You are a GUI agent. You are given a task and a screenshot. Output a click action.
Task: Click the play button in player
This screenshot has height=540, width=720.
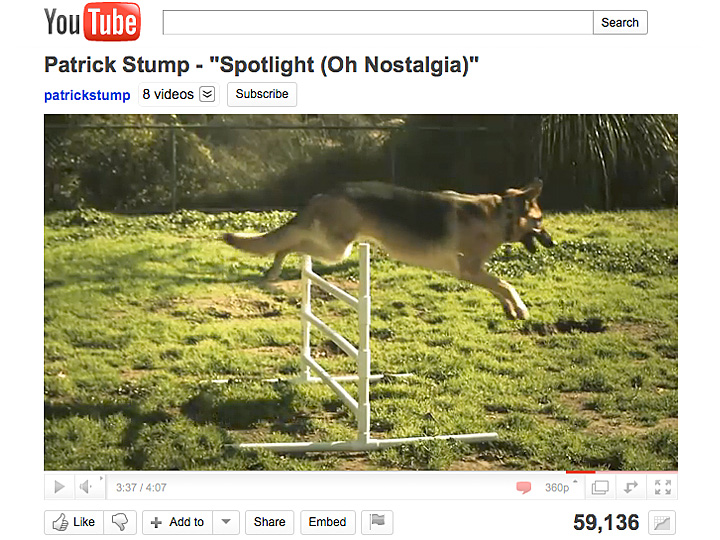tap(59, 487)
